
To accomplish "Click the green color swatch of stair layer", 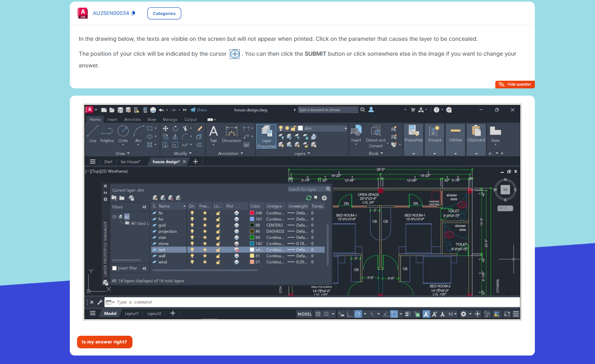I will 252,238.
